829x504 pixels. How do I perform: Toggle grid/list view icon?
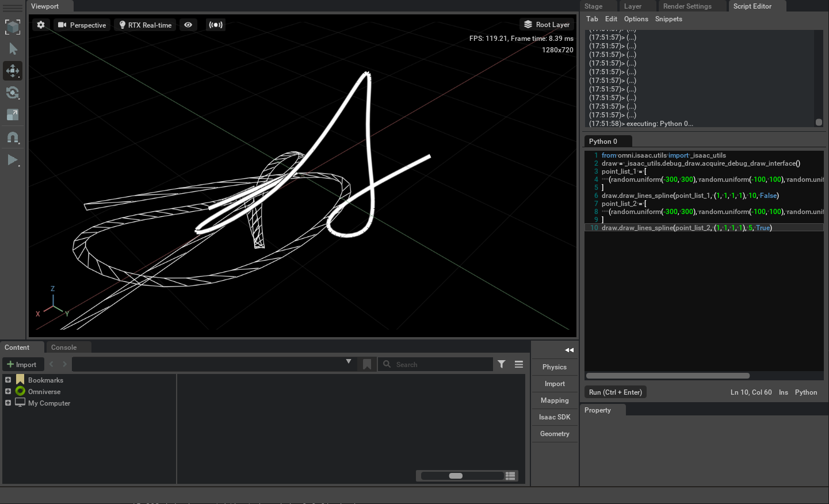[510, 476]
